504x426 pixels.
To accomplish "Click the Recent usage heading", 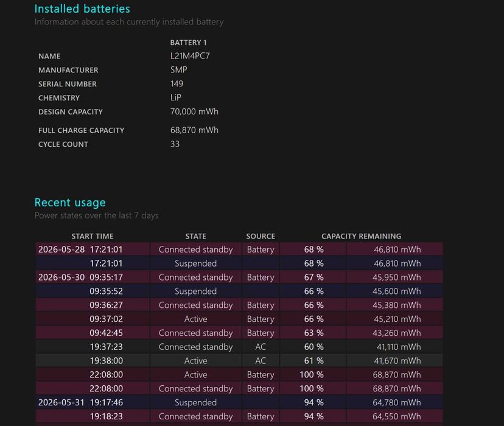I will pos(70,203).
